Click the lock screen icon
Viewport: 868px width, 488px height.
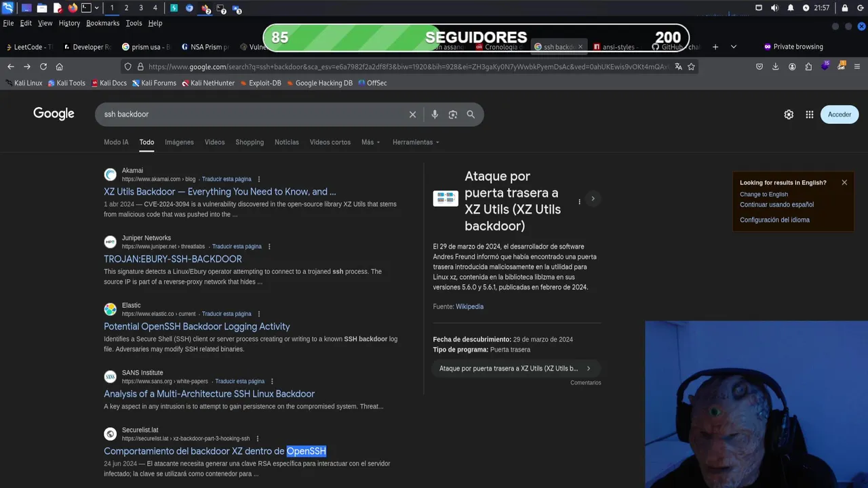tap(845, 8)
